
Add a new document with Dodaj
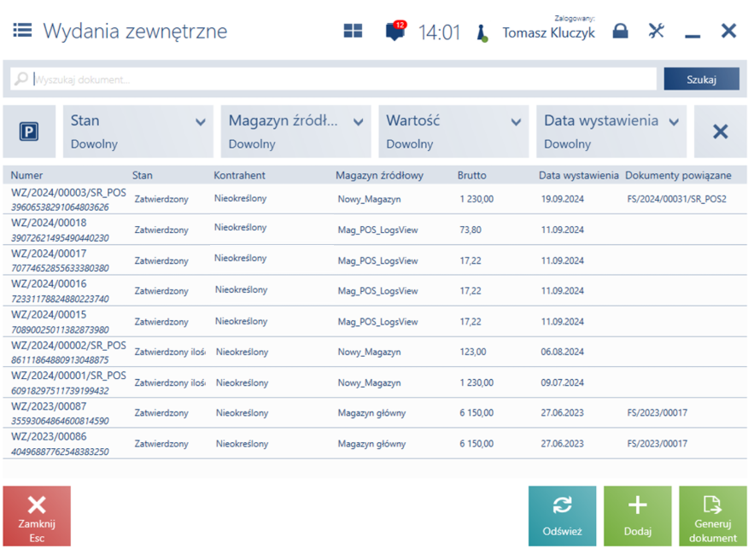637,516
